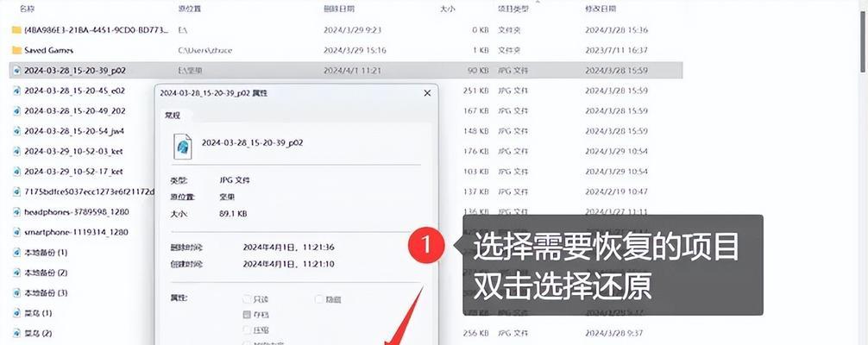This screenshot has height=345, width=868.
Task: Click the file icon of 2024-03-28_15-20-45_e02
Action: point(17,91)
